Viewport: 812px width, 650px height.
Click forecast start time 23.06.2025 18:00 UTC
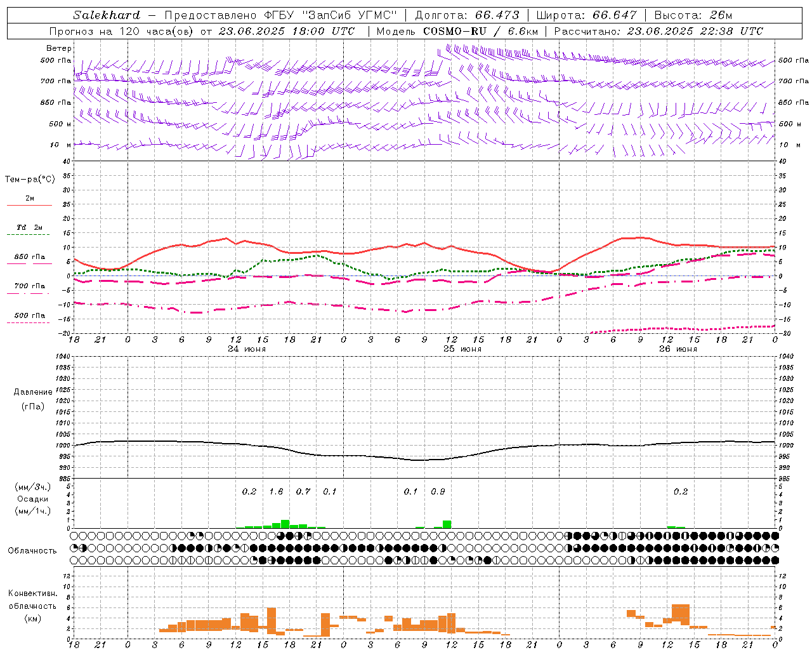pos(287,31)
